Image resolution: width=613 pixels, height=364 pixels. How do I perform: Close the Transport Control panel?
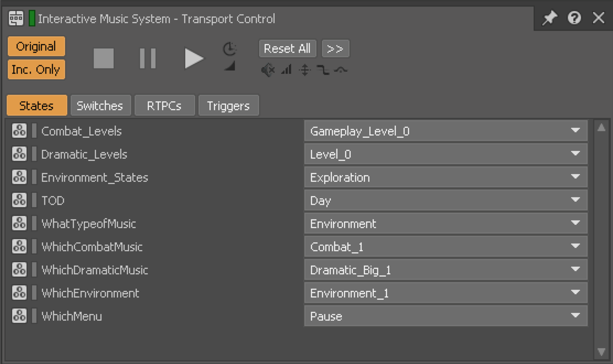point(598,18)
